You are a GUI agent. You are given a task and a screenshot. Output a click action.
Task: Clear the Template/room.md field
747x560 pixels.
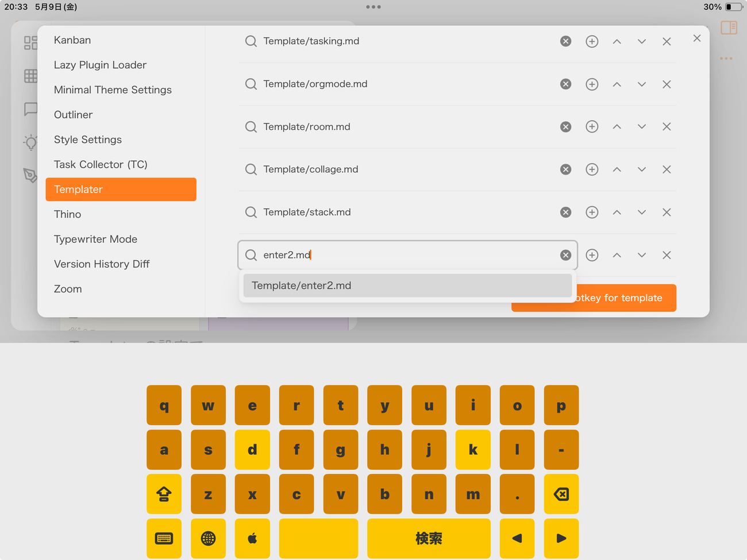click(x=566, y=127)
